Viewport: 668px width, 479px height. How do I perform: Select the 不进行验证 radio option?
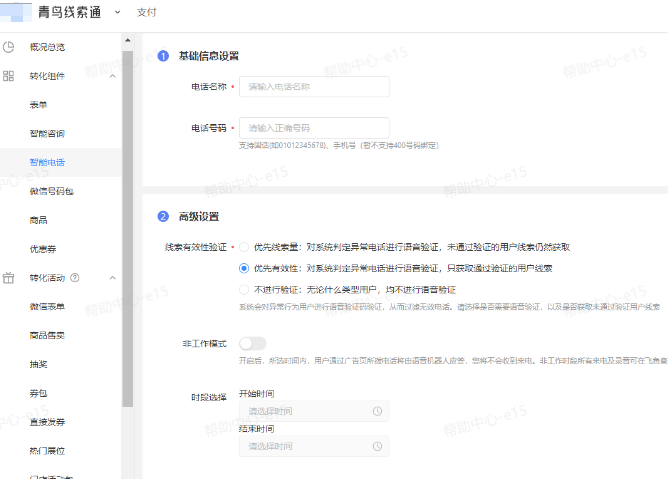point(244,290)
